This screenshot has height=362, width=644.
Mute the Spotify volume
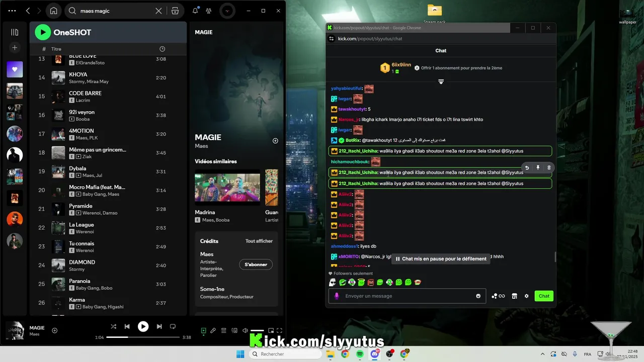point(245,330)
